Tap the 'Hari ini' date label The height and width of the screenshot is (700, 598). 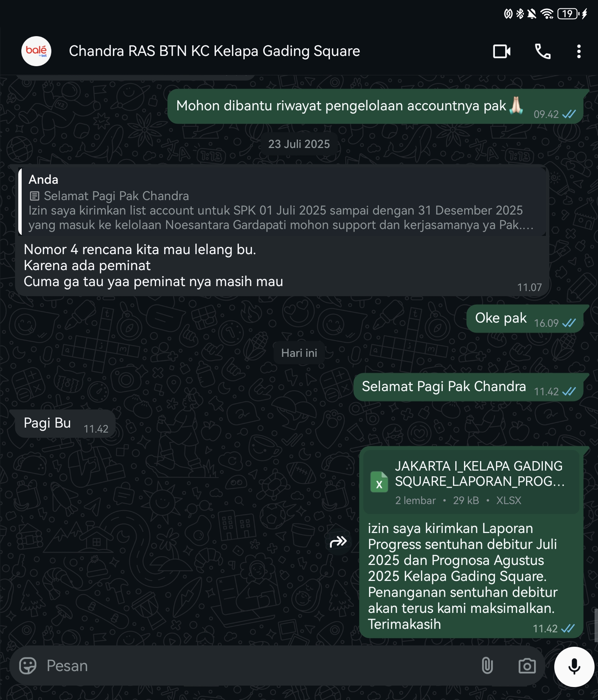click(x=299, y=353)
